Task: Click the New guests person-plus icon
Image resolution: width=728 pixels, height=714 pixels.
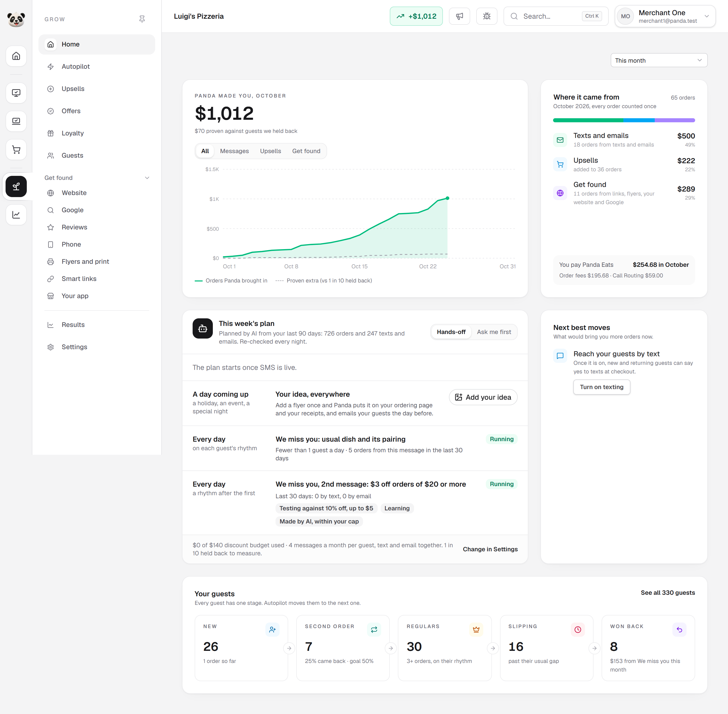Action: [272, 630]
